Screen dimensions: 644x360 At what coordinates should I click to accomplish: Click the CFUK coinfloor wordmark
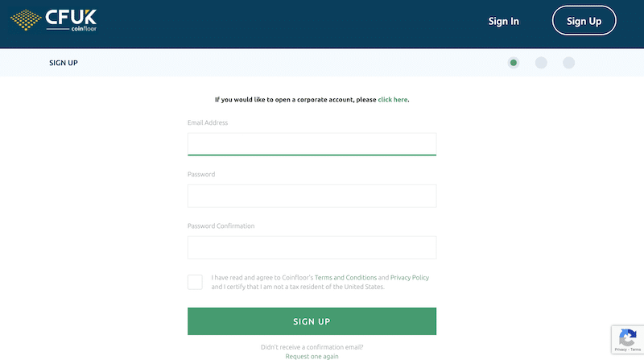[71, 21]
